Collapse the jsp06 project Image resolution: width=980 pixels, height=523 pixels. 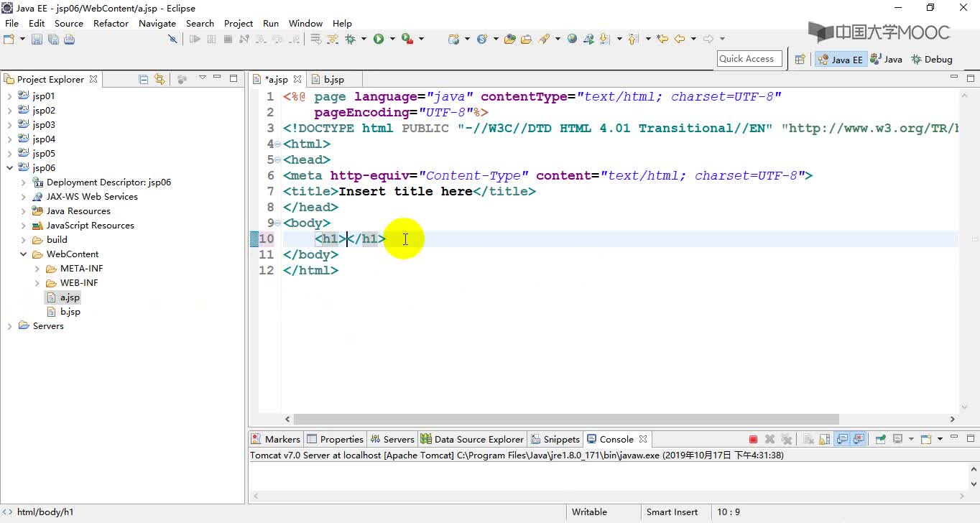click(9, 168)
